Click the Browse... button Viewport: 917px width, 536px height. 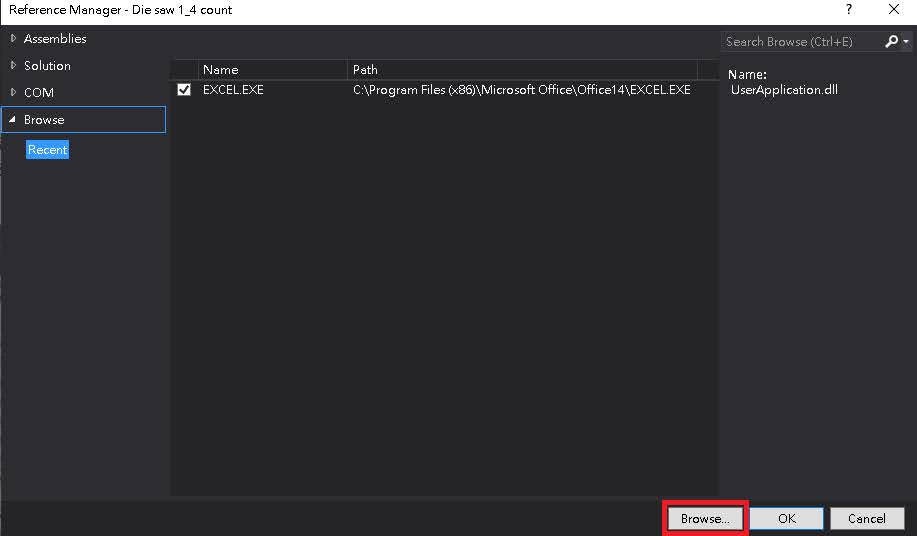pos(705,518)
